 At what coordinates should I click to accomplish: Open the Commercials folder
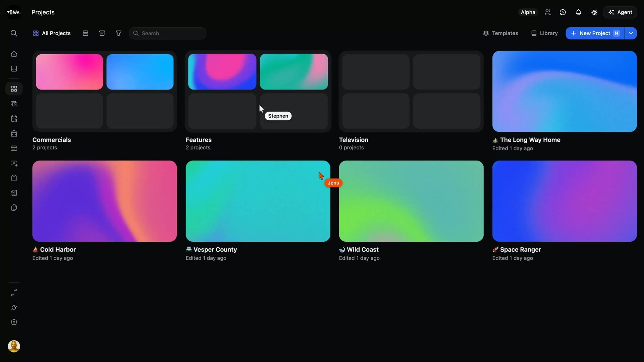105,92
